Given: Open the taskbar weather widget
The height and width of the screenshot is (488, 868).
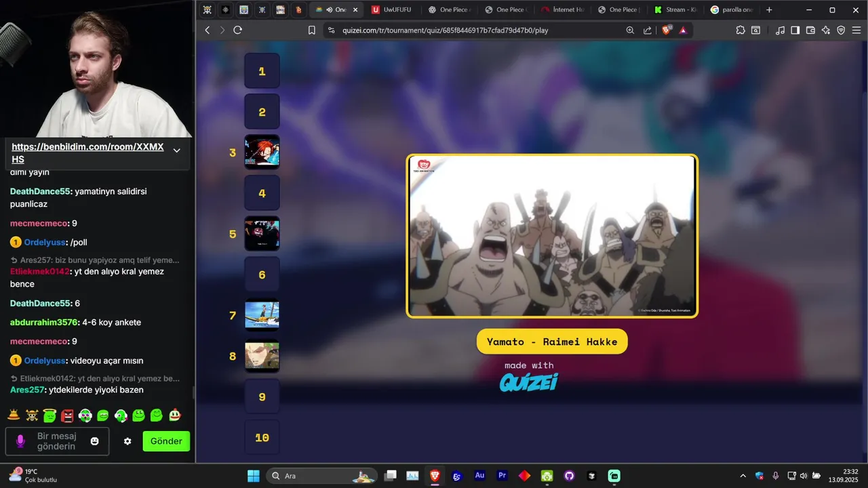Looking at the screenshot, I should 33,475.
